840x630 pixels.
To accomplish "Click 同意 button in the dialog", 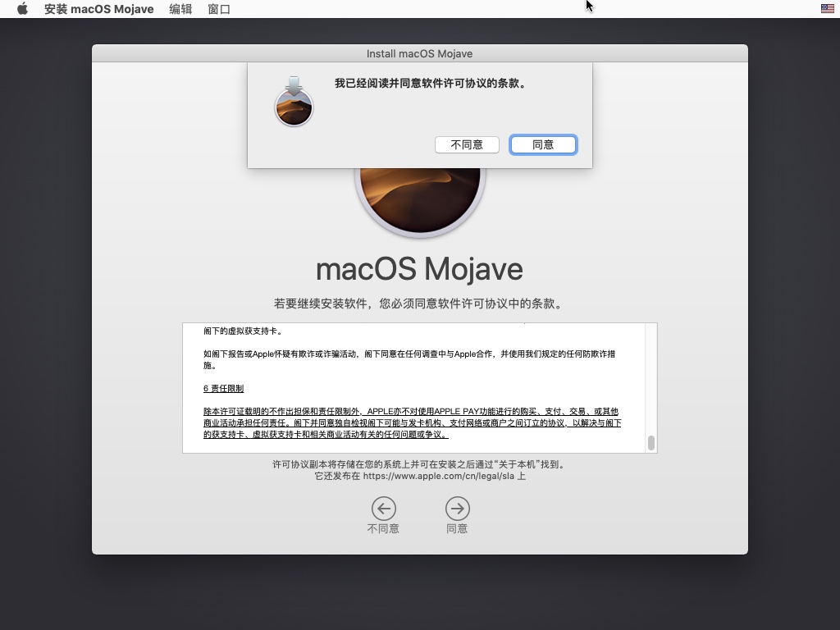I will click(x=543, y=144).
